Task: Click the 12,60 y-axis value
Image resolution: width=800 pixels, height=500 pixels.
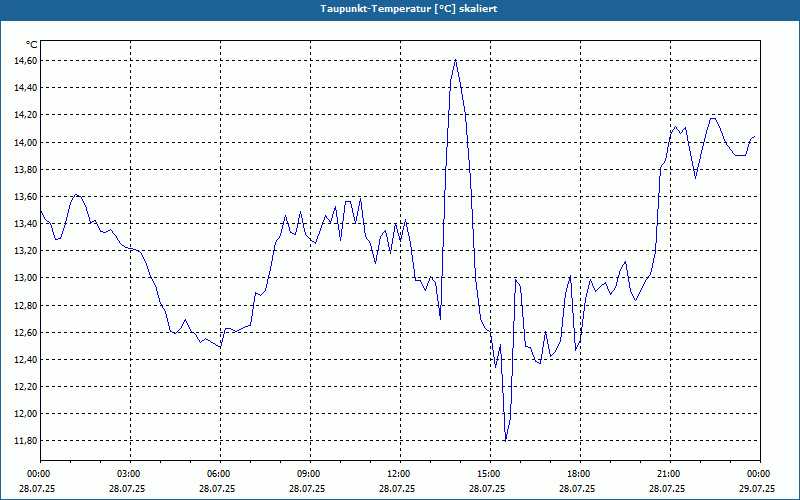Action: pos(27,332)
